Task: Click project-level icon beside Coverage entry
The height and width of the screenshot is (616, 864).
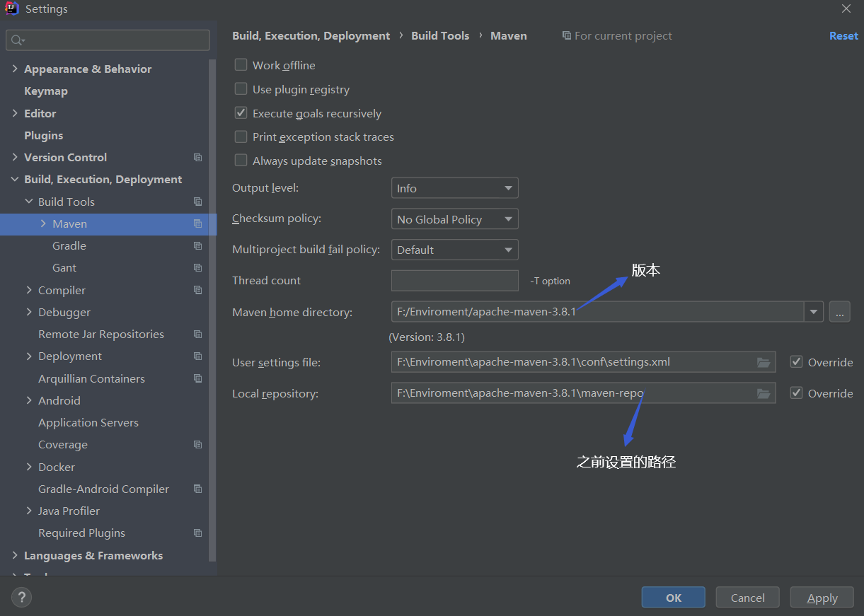Action: (x=197, y=445)
